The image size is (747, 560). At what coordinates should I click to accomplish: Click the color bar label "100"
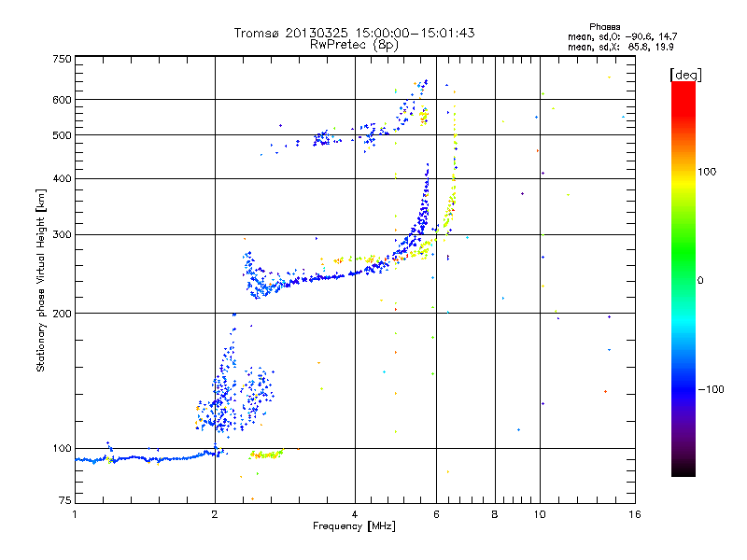[x=707, y=172]
